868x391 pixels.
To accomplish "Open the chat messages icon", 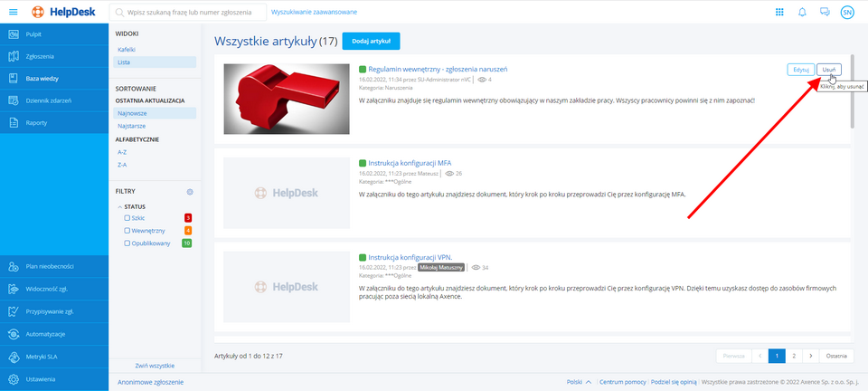I will [825, 12].
